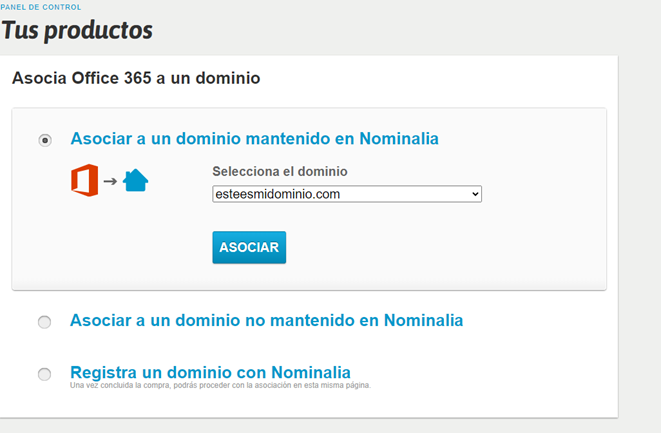
Task: Choose the Registra un dominio radio button
Action: (x=44, y=374)
